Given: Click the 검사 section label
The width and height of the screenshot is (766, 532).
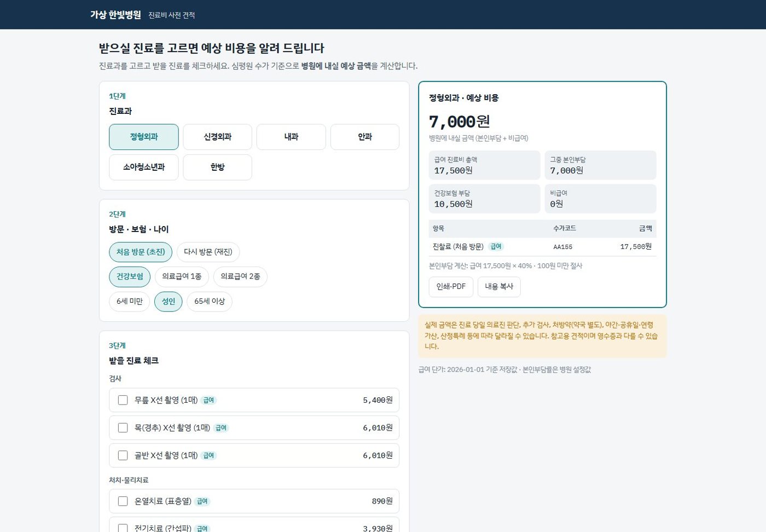Looking at the screenshot, I should click(x=115, y=379).
